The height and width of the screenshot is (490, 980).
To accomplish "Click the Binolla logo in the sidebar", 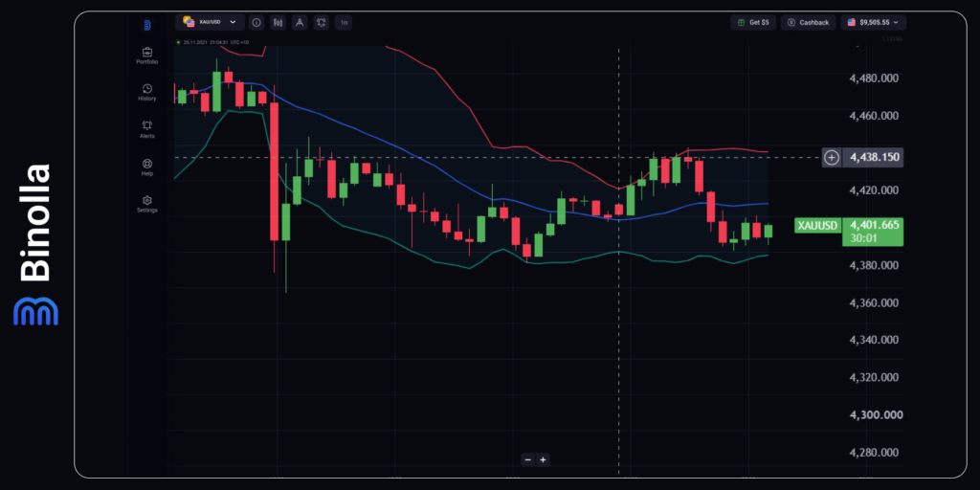I will coord(146,25).
